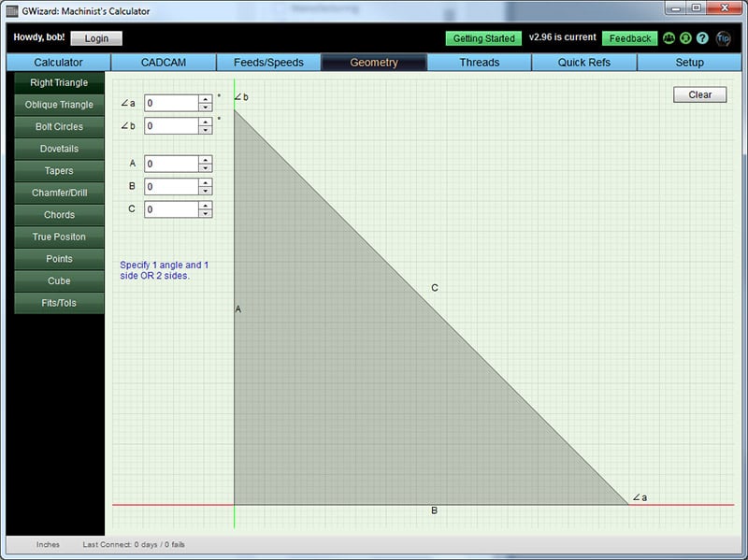Go to the Setup tab
748x560 pixels.
(x=689, y=62)
